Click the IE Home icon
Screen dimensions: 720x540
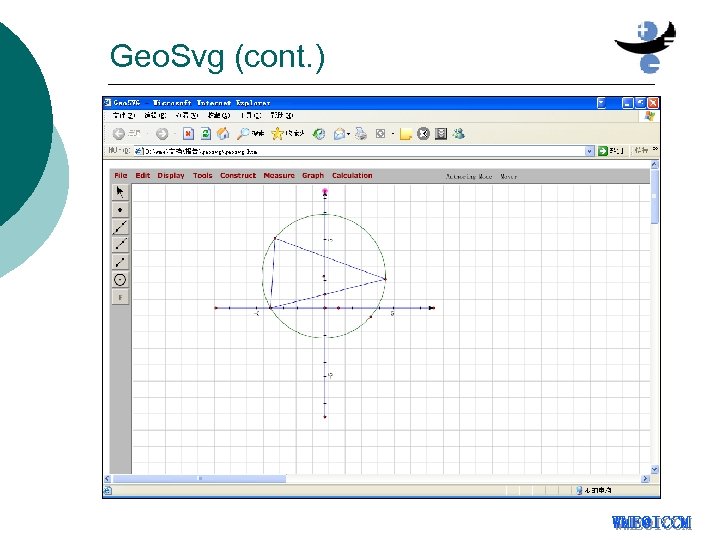click(x=223, y=134)
